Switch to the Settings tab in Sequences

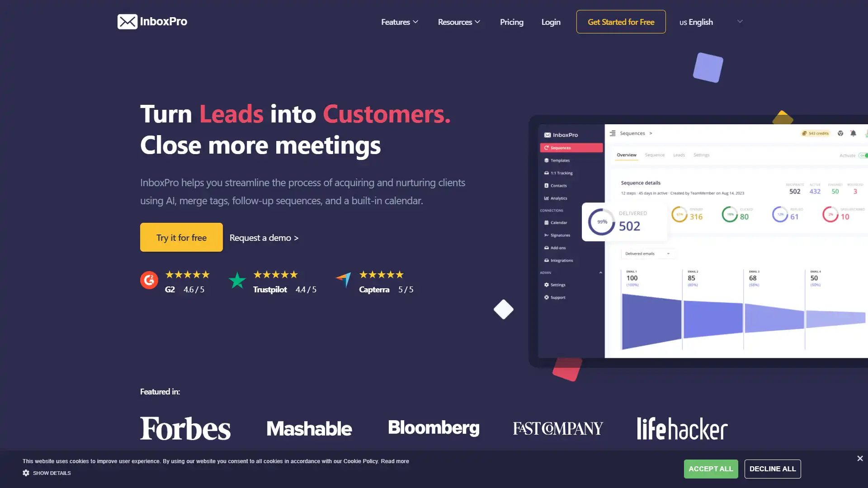(x=702, y=155)
